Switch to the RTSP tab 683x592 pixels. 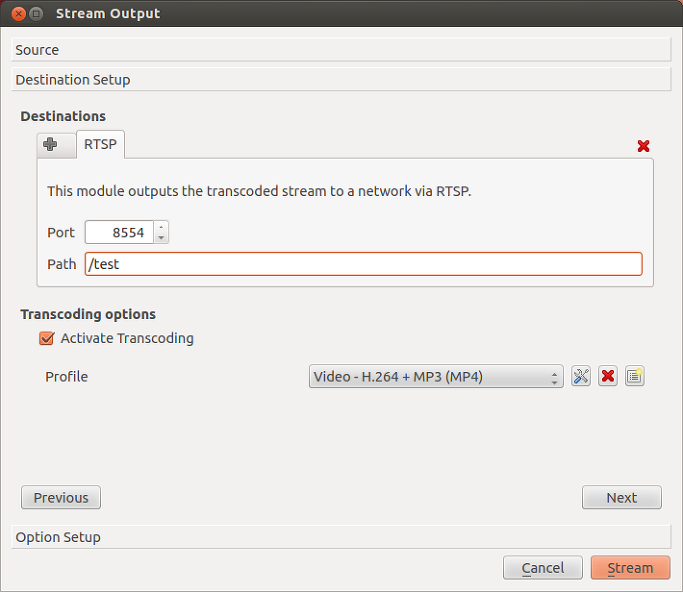click(100, 144)
